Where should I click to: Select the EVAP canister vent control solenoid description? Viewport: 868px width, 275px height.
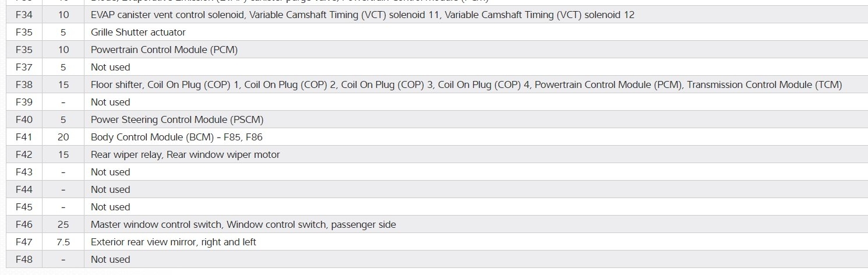coord(362,15)
